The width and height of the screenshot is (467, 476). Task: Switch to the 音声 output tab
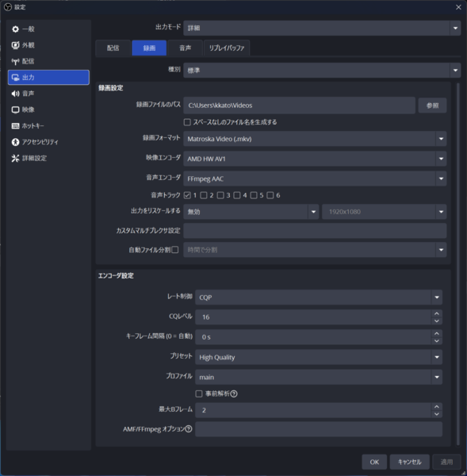coord(185,48)
